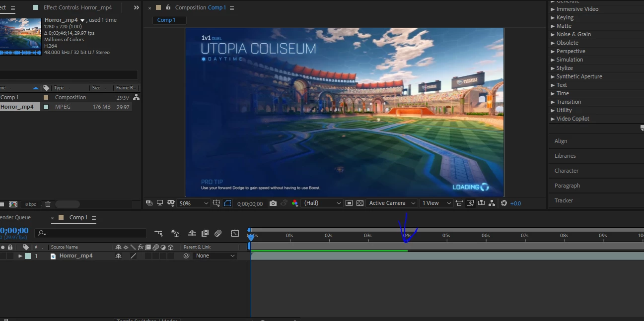Open Graph Editor icon in timeline

[x=235, y=233]
